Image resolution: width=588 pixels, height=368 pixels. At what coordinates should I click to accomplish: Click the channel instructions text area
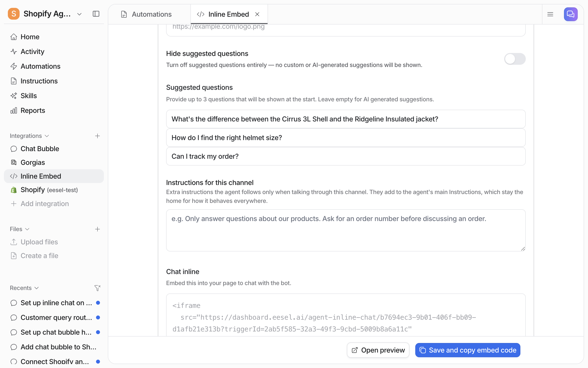(346, 230)
